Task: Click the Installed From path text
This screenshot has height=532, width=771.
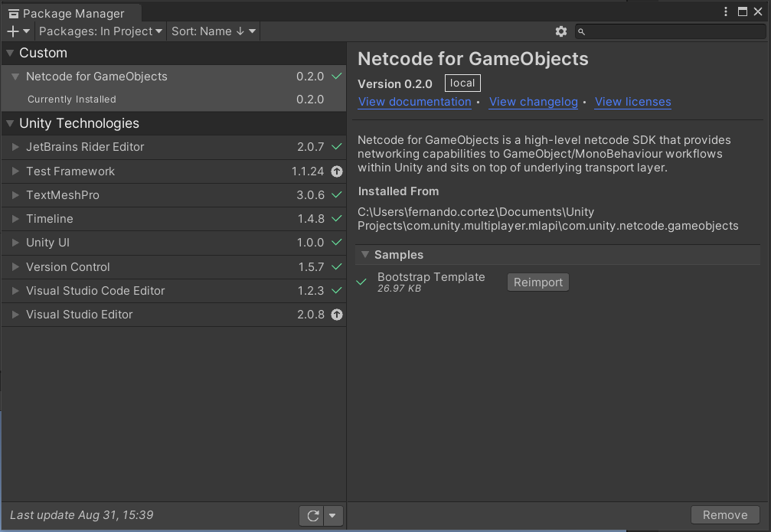Action: (547, 219)
